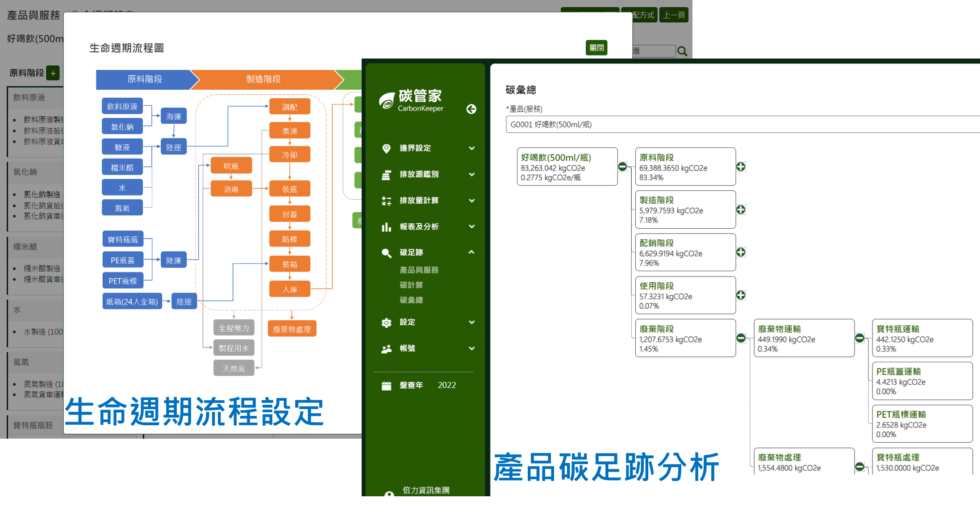
Task: Click the 報表及分析 bar chart icon
Action: 387,227
